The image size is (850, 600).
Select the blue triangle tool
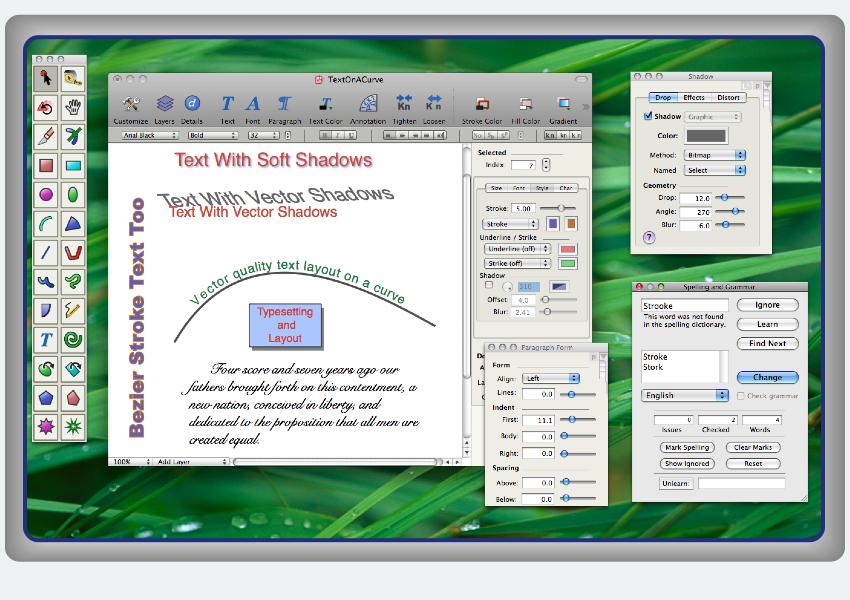tap(73, 223)
